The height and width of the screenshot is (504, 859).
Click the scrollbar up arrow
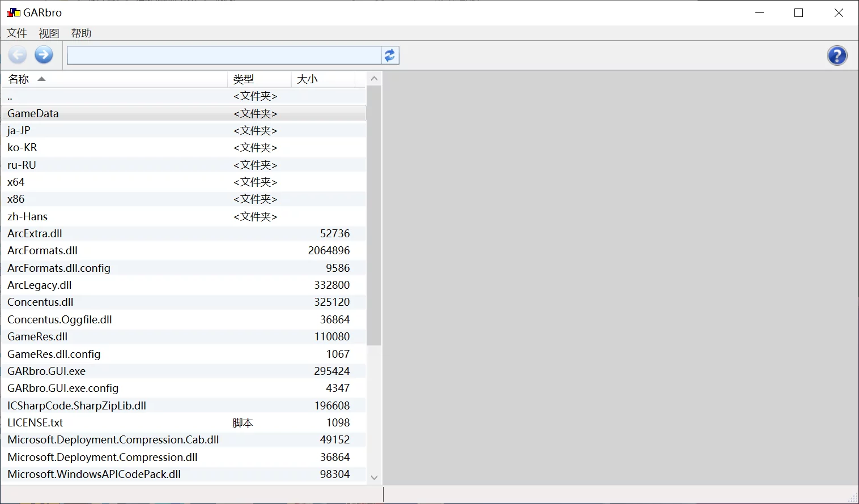tap(374, 79)
